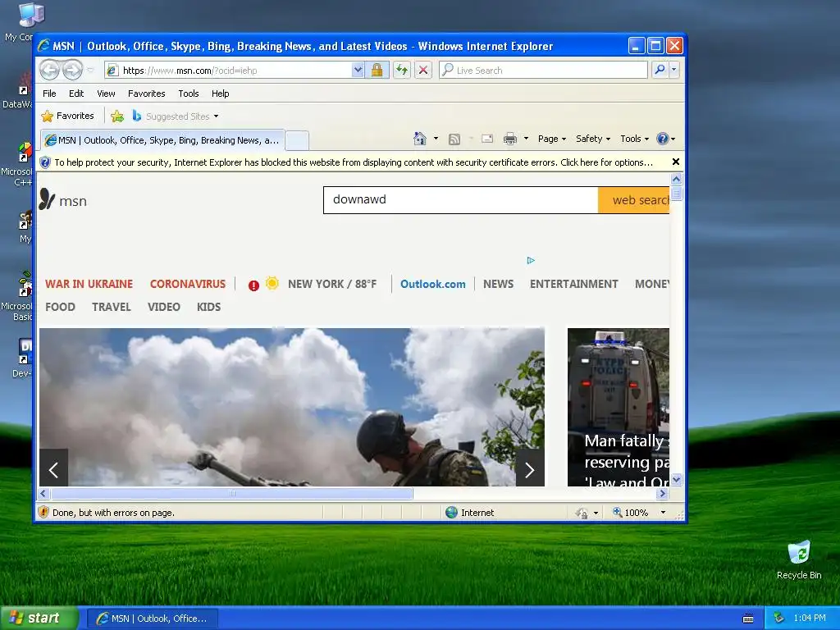Open the View menu

106,94
